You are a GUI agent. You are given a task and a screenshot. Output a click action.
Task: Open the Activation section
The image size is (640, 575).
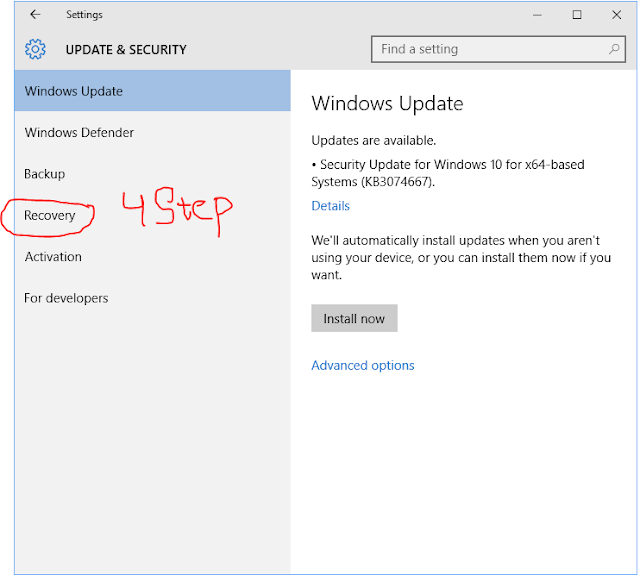click(152, 257)
